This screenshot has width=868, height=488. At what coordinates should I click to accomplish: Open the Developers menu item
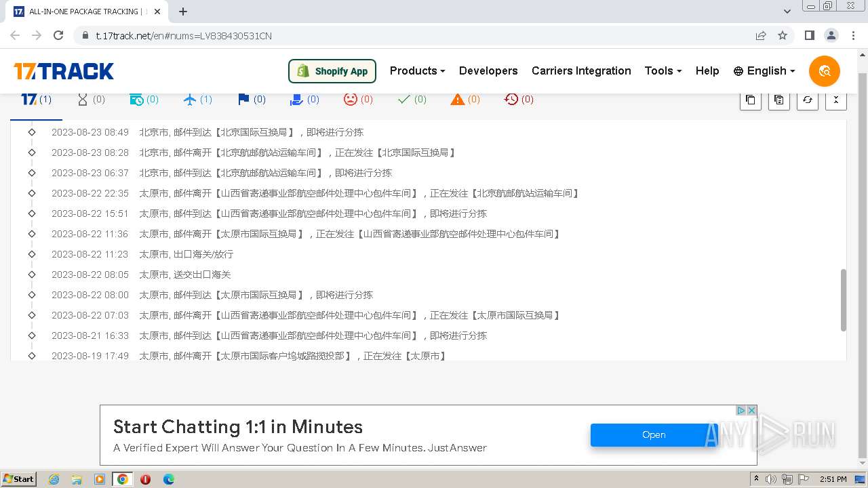click(x=488, y=70)
